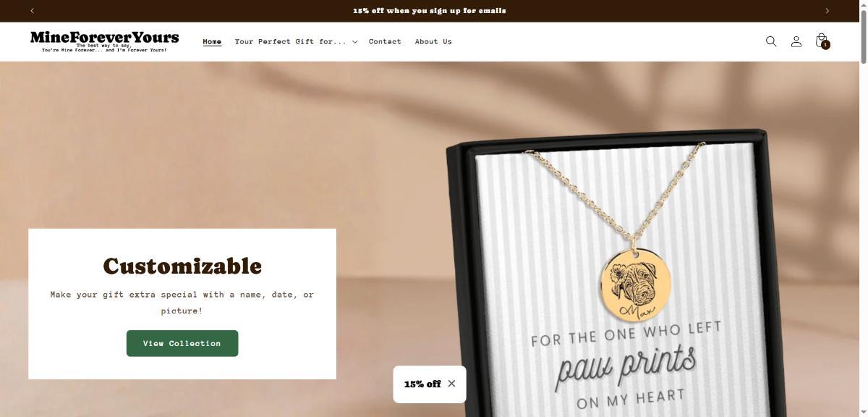This screenshot has width=868, height=417.
Task: Dismiss the 15% off popup with X
Action: tap(451, 384)
